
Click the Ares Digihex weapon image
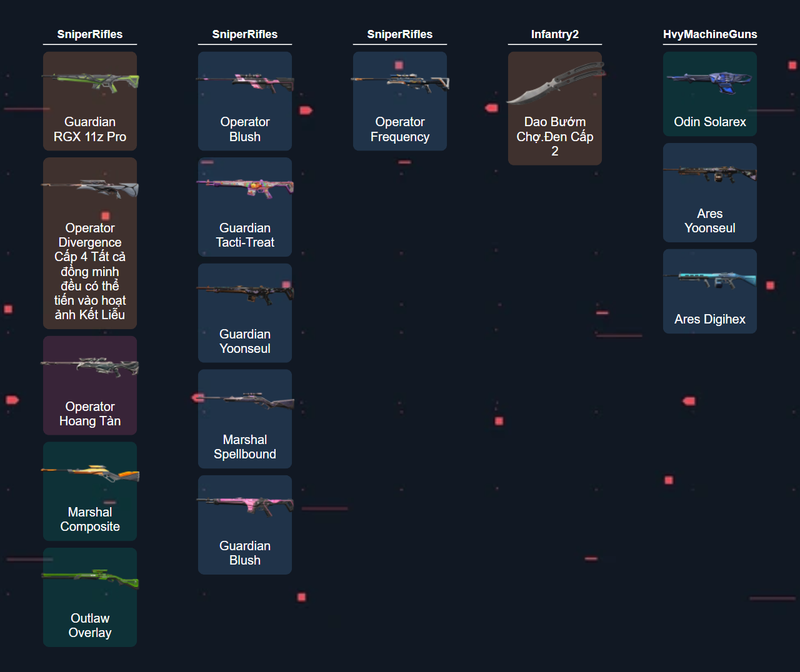point(710,279)
